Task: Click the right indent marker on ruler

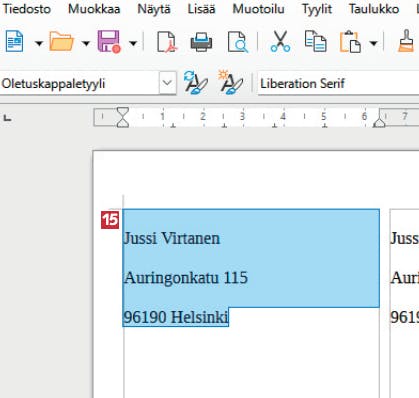Action: click(x=379, y=122)
